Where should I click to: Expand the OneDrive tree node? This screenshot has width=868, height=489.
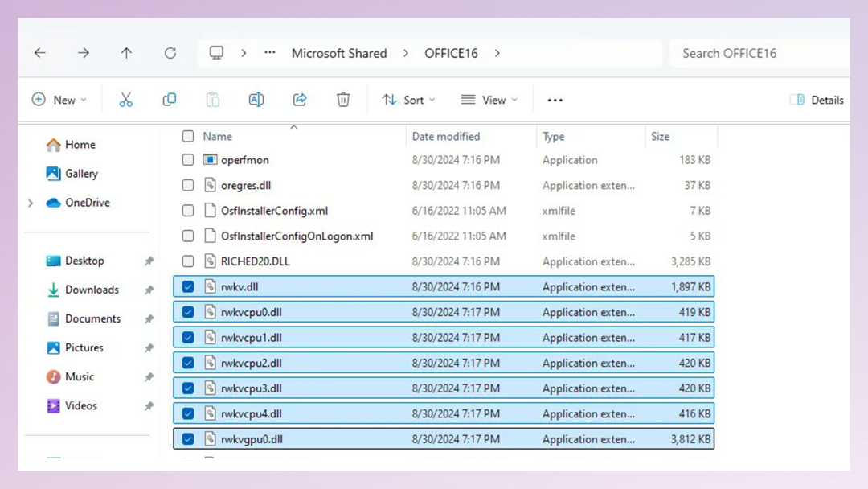tap(31, 203)
